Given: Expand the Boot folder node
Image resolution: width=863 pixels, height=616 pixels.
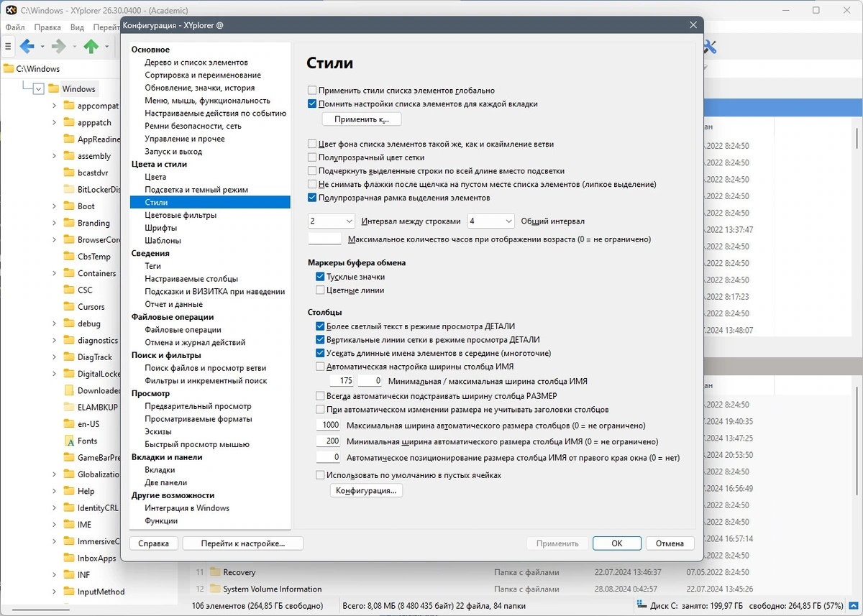Looking at the screenshot, I should pyautogui.click(x=54, y=206).
